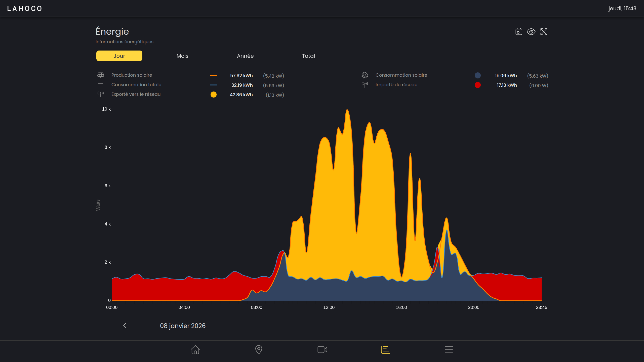Click the 12:00 marker on chart axis
Screen dimensions: 644x362
point(329,307)
